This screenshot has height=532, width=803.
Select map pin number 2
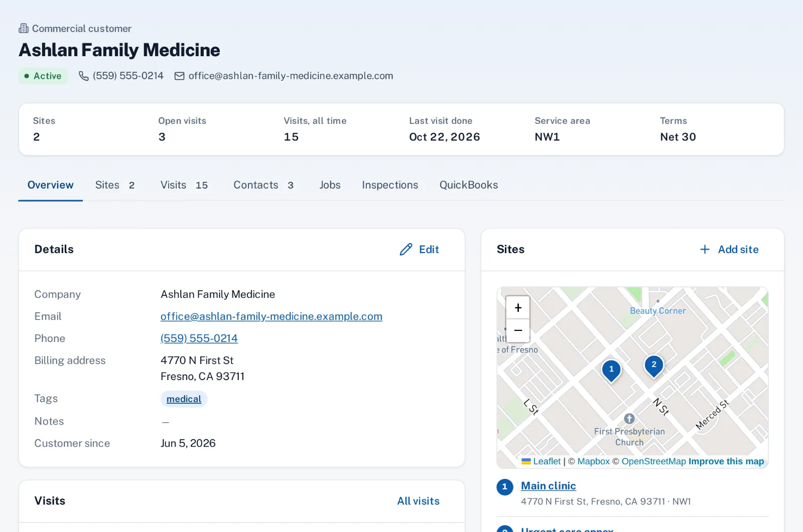pos(653,367)
